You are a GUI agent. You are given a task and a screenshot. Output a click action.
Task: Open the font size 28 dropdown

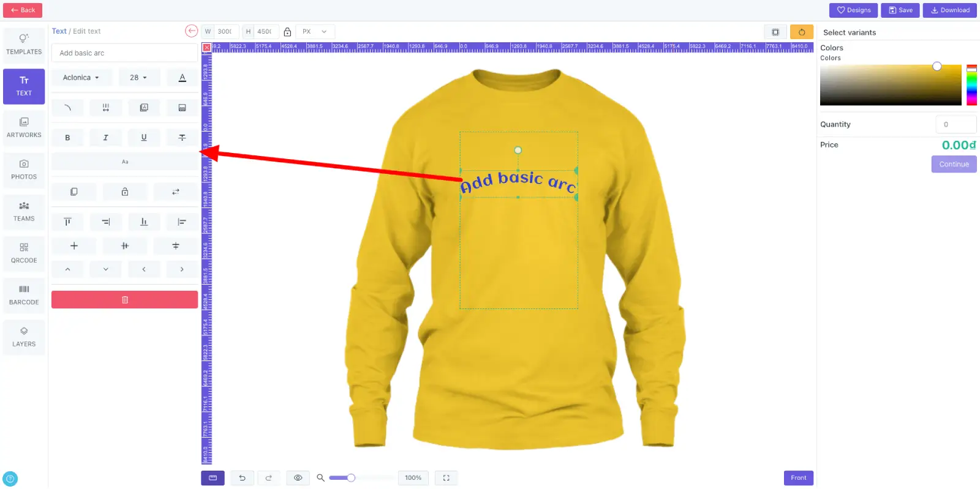[138, 78]
